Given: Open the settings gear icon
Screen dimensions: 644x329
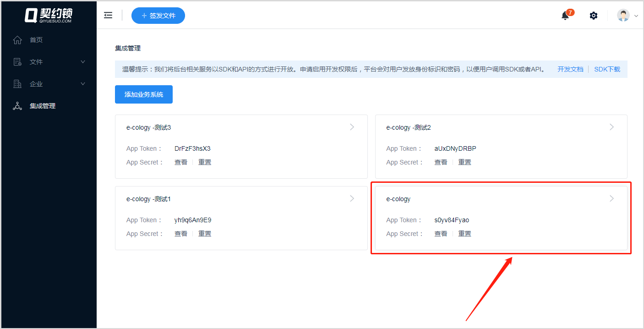Looking at the screenshot, I should point(594,16).
